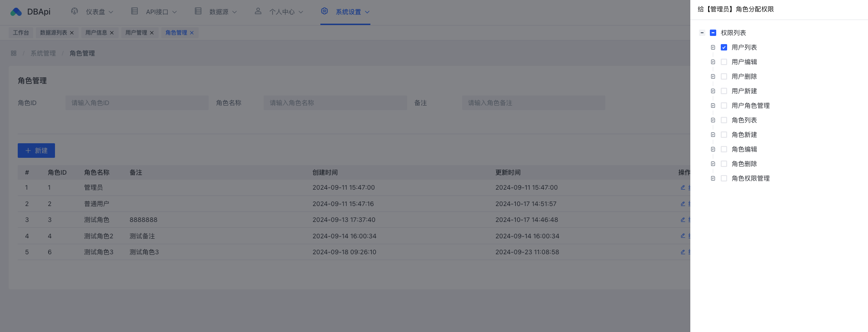Toggle the 权限列表 parent checkbox
Viewport: 868px width, 332px height.
[713, 33]
